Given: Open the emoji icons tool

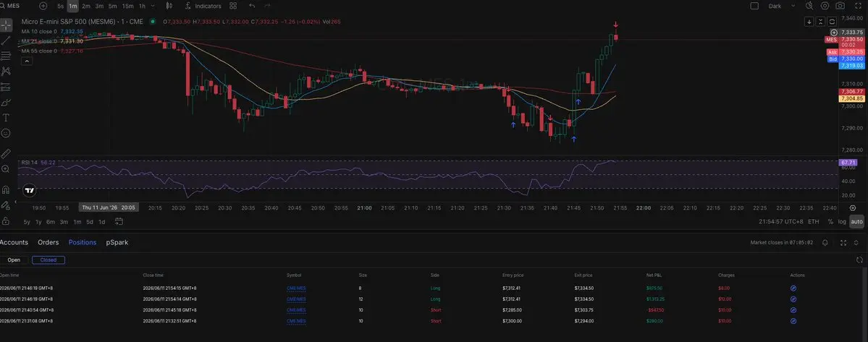Looking at the screenshot, I should (6, 133).
